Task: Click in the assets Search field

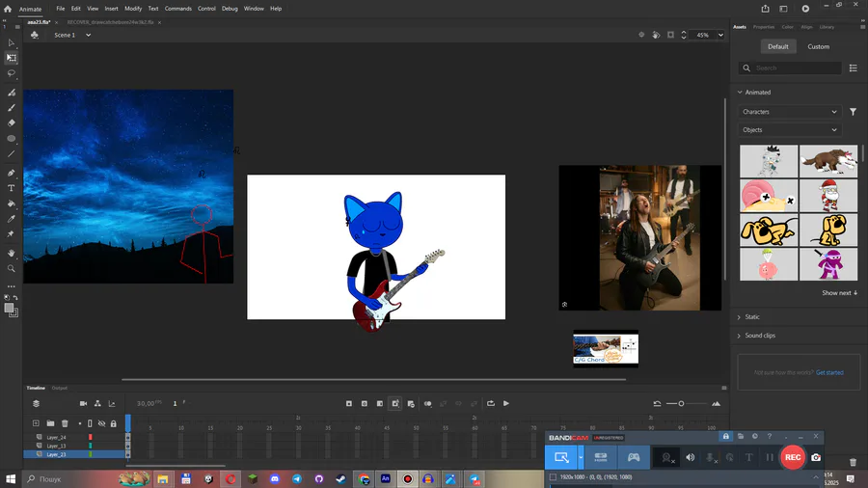Action: click(789, 68)
